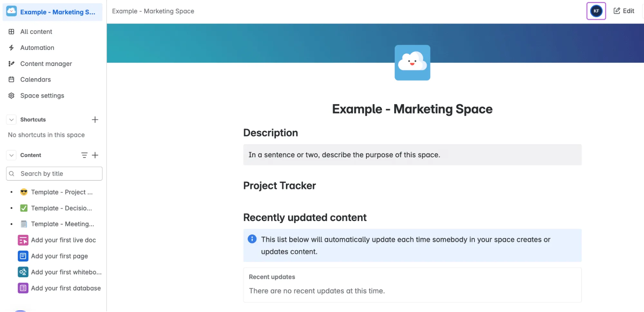644x312 pixels.
Task: Open Template - Decision page with checkmark
Action: (61, 208)
